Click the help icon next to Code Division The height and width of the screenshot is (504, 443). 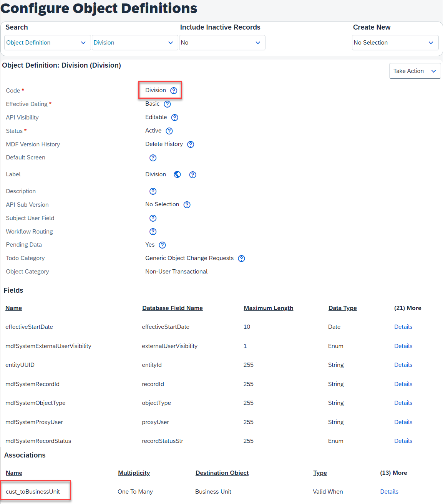click(174, 91)
